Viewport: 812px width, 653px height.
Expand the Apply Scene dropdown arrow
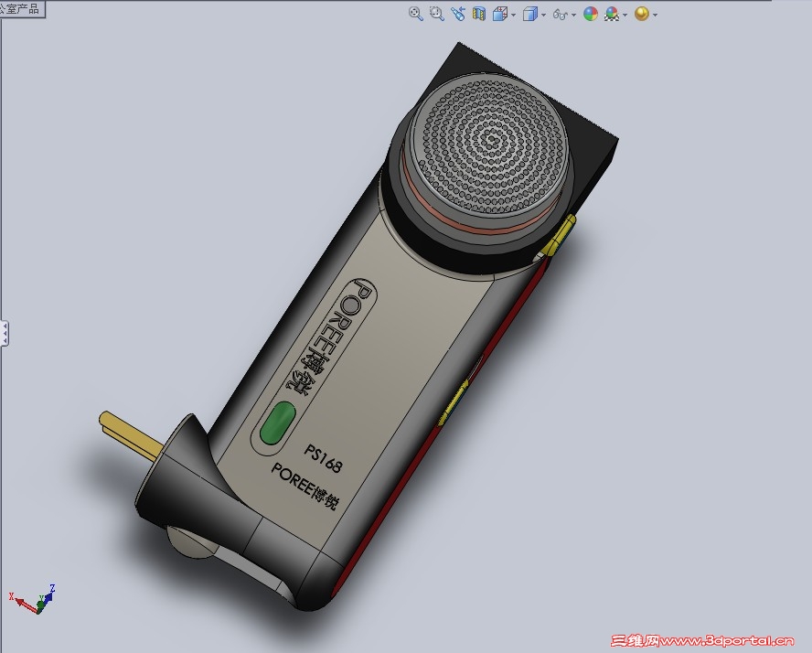(625, 15)
